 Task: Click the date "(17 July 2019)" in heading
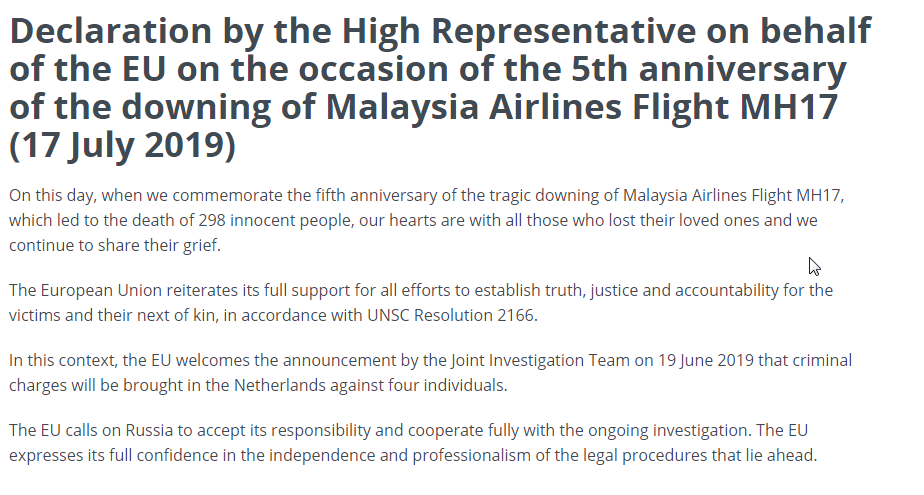point(123,145)
